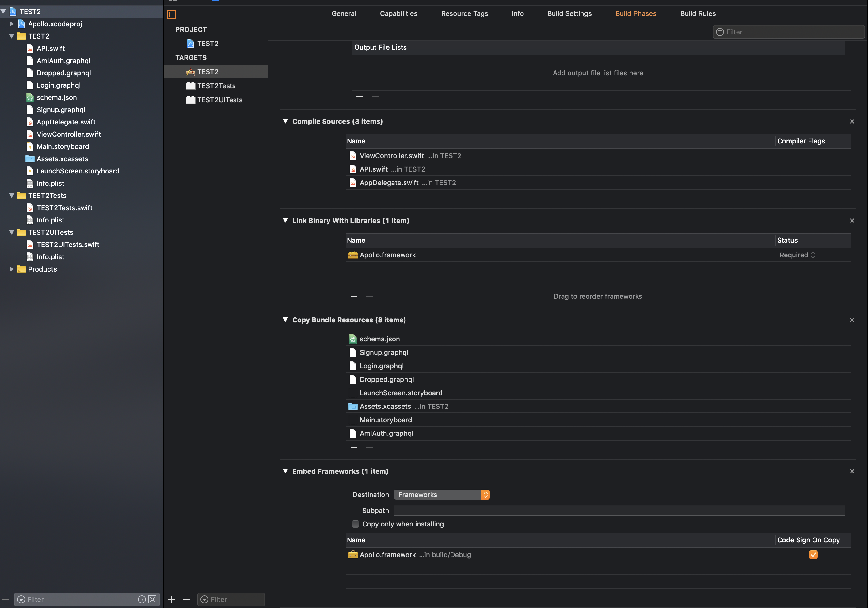Click the Subpath text field

click(x=619, y=511)
